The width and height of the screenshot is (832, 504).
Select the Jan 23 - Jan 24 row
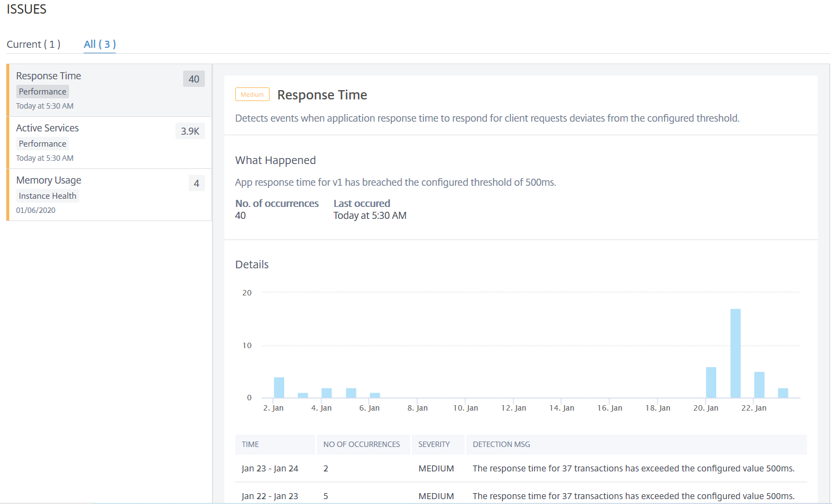tap(521, 468)
